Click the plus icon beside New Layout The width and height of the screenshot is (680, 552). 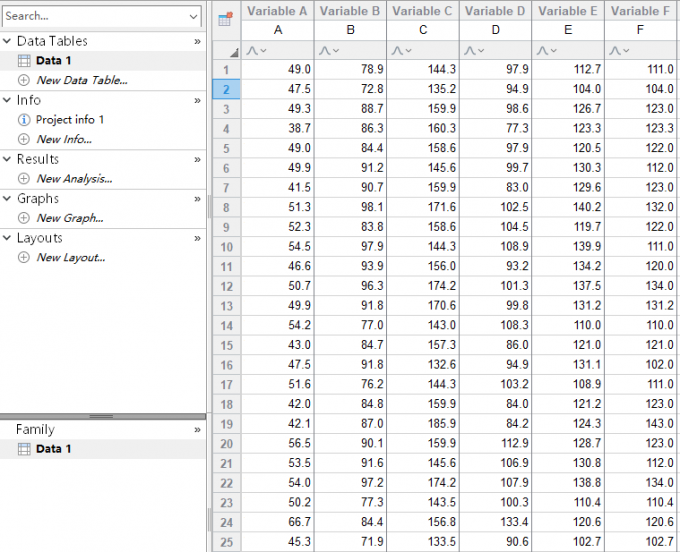24,258
